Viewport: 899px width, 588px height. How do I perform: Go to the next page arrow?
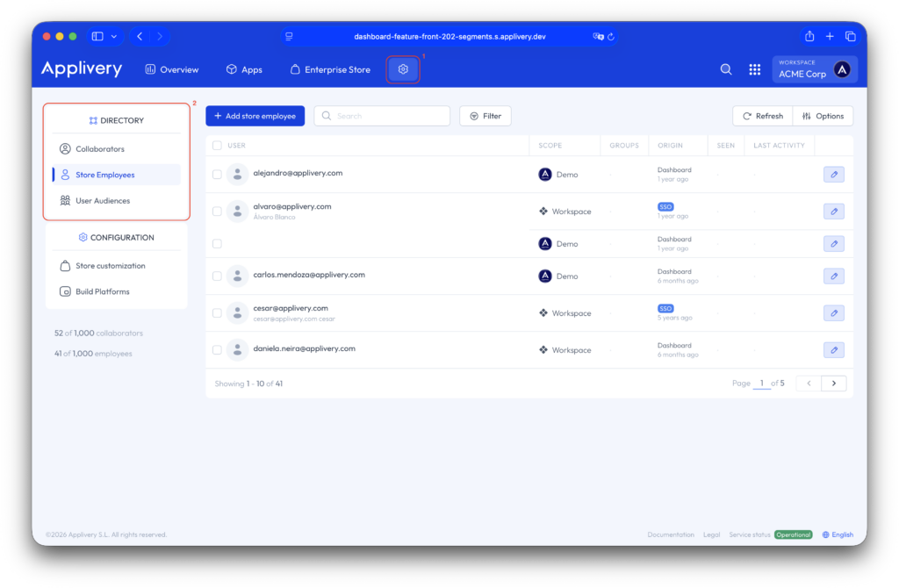coord(833,384)
